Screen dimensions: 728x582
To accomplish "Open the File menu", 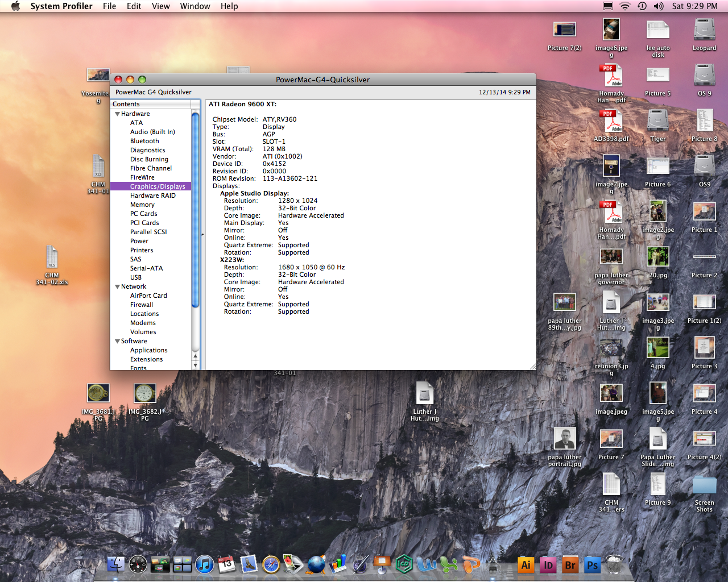I will point(109,6).
